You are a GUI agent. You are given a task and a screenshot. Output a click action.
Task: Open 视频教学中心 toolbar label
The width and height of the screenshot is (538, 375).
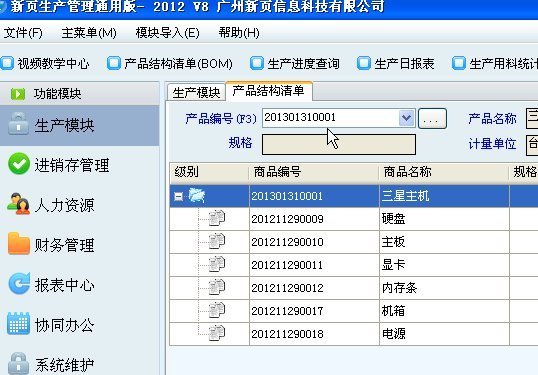coord(53,64)
